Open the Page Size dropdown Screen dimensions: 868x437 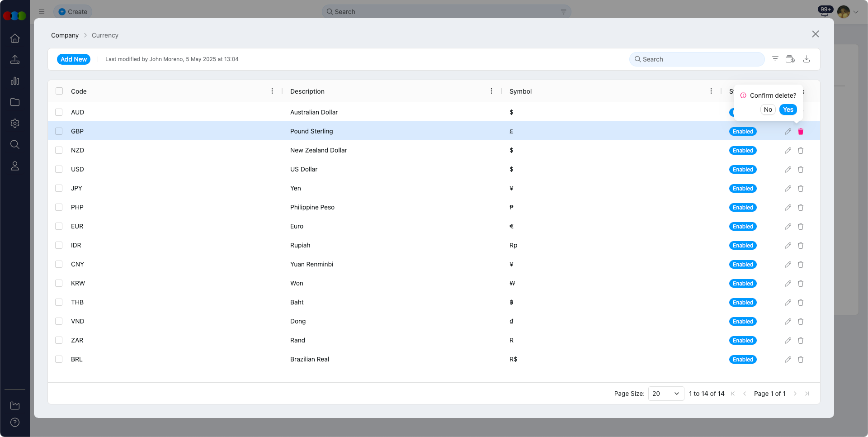pos(665,394)
